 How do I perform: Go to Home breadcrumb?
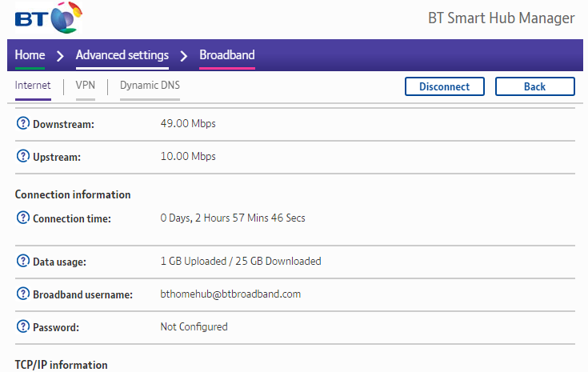pos(30,55)
